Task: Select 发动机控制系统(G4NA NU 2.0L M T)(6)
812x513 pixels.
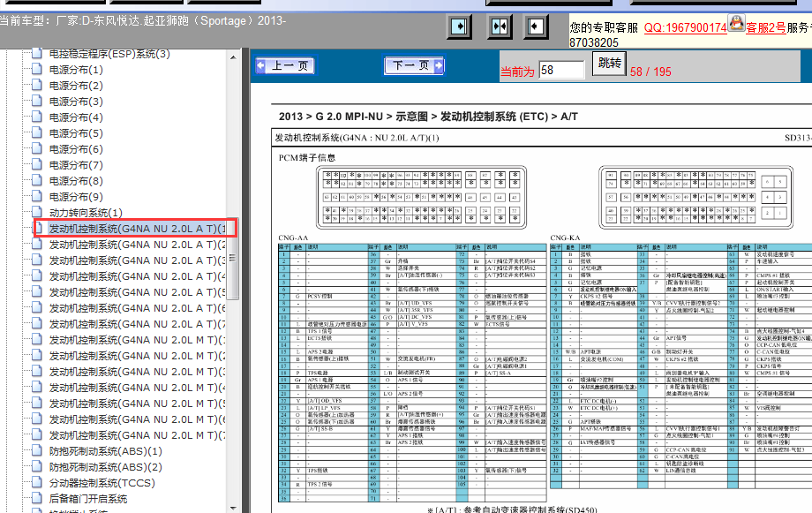Action: (x=137, y=419)
